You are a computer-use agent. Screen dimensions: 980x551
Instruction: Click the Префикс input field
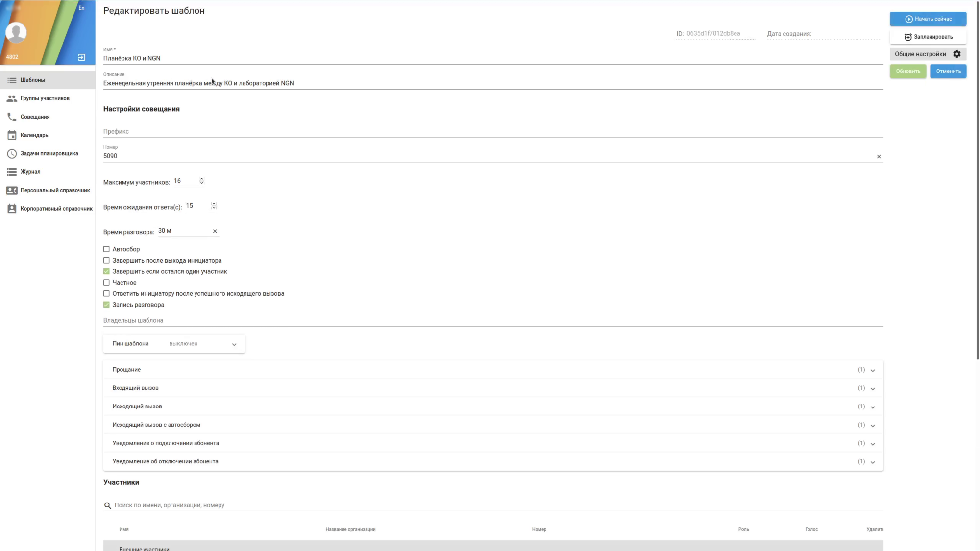tap(490, 131)
